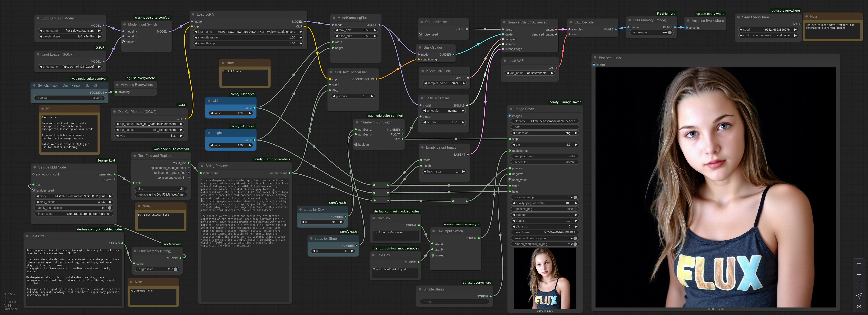Zoom in with the plus canvas control

tap(858, 264)
